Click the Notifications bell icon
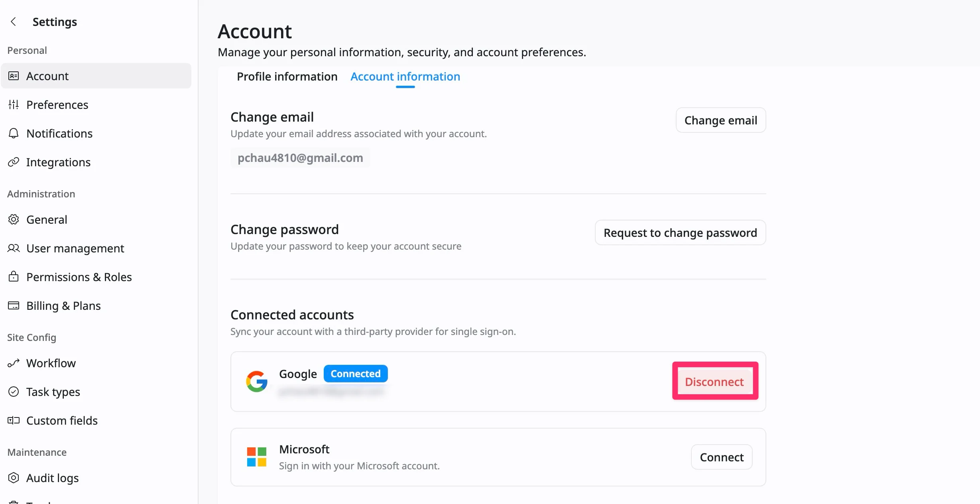Image resolution: width=980 pixels, height=504 pixels. coord(14,133)
